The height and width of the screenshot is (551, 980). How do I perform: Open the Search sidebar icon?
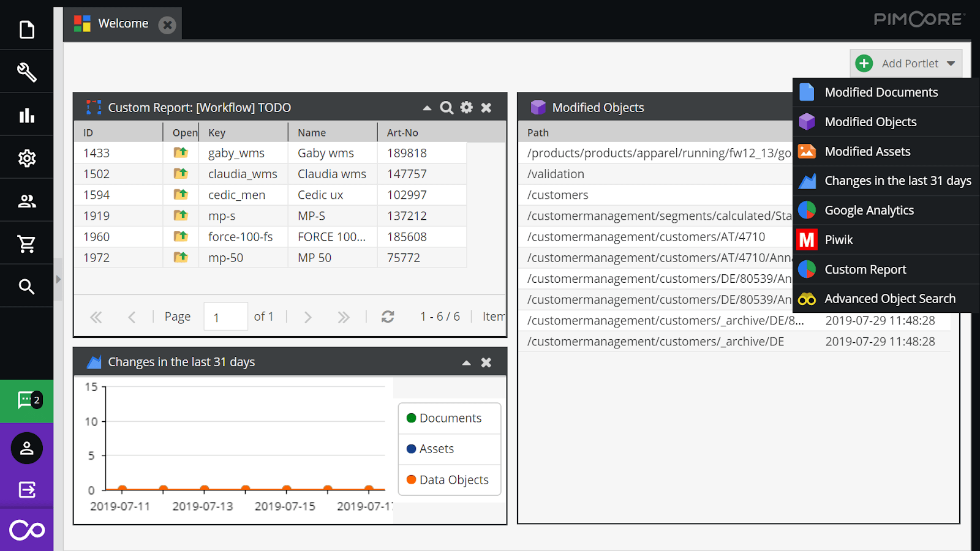point(26,285)
